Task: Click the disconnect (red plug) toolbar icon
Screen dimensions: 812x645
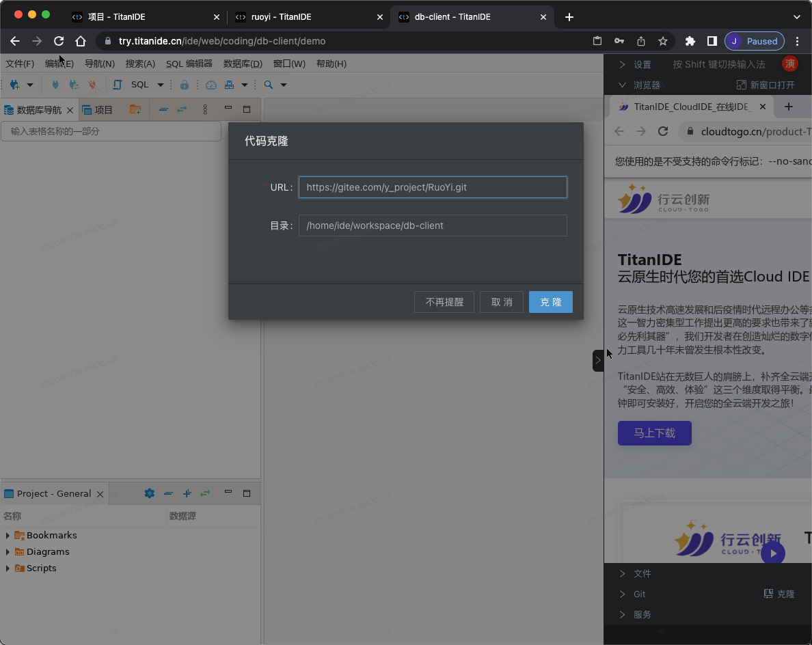Action: (92, 85)
